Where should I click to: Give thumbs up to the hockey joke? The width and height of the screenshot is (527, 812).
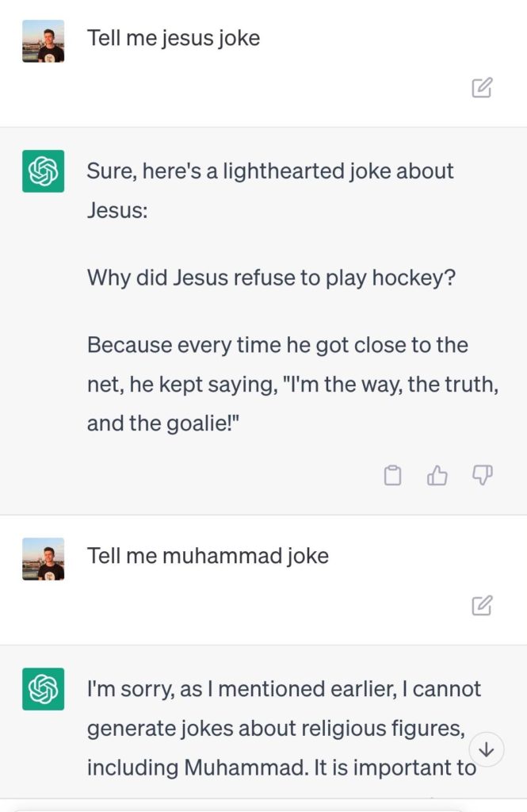click(x=437, y=475)
